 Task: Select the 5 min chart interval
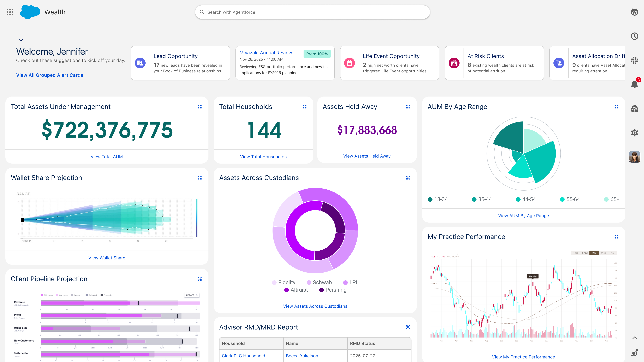coord(576,253)
